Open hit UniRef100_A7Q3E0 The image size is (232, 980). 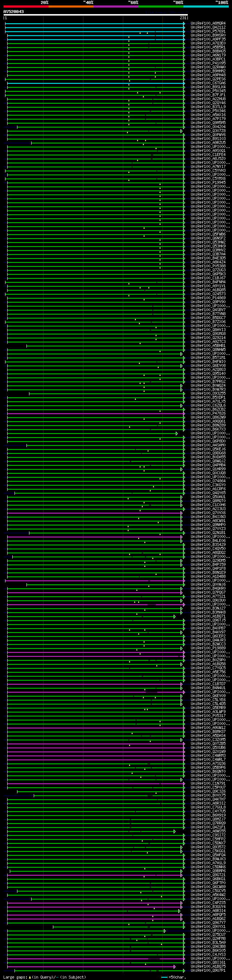coord(208,43)
